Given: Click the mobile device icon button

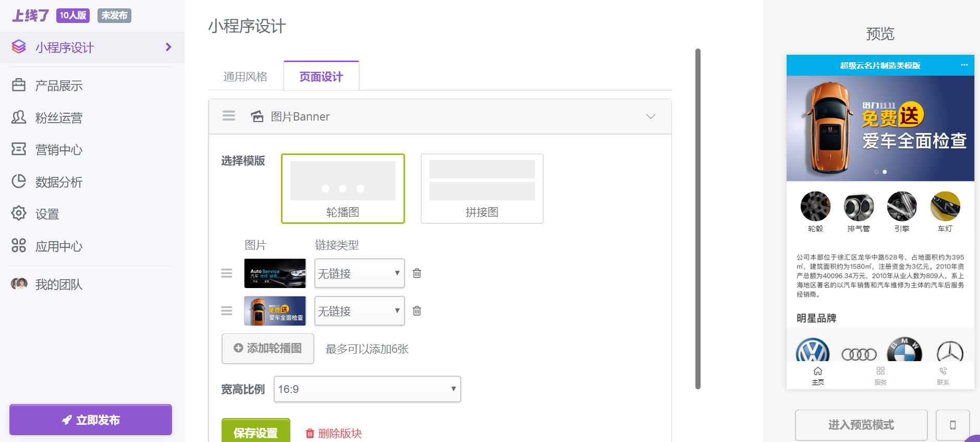Looking at the screenshot, I should point(953,425).
